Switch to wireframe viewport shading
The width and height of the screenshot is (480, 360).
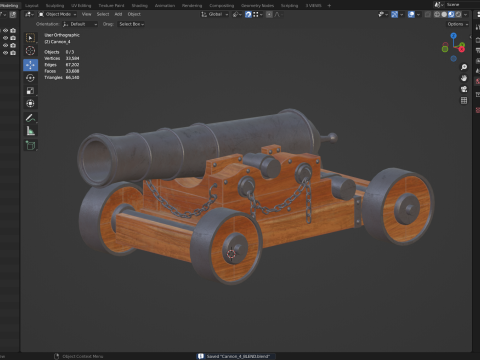point(437,14)
